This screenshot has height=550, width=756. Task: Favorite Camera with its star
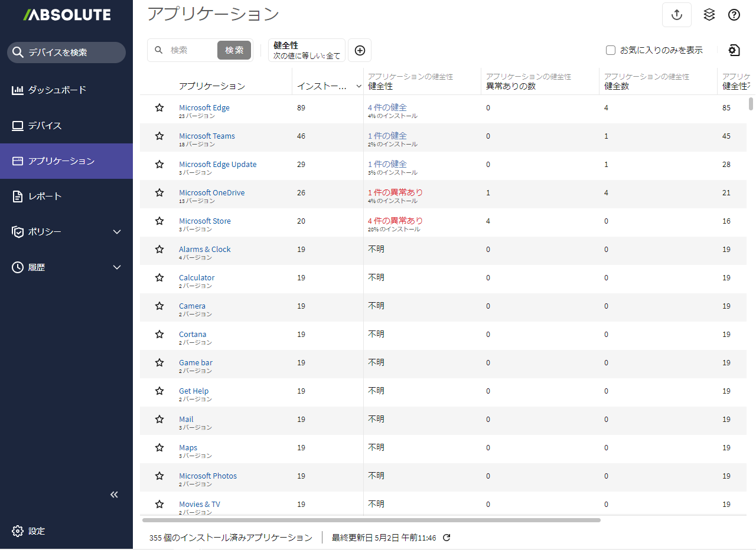click(159, 306)
